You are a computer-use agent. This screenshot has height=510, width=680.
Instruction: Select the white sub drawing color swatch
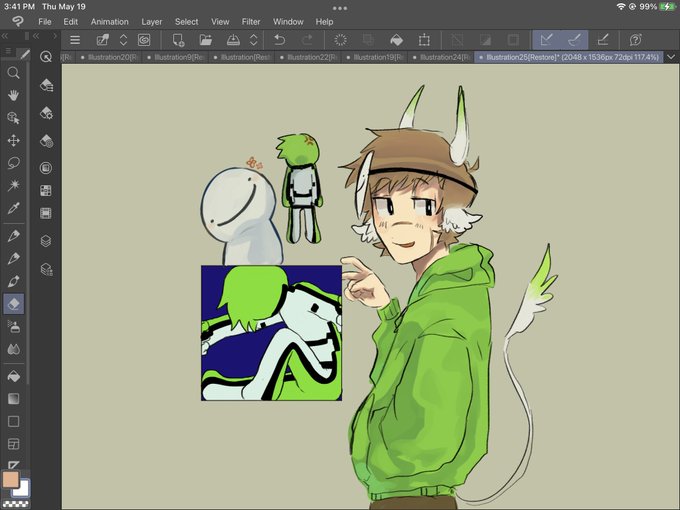click(x=23, y=490)
